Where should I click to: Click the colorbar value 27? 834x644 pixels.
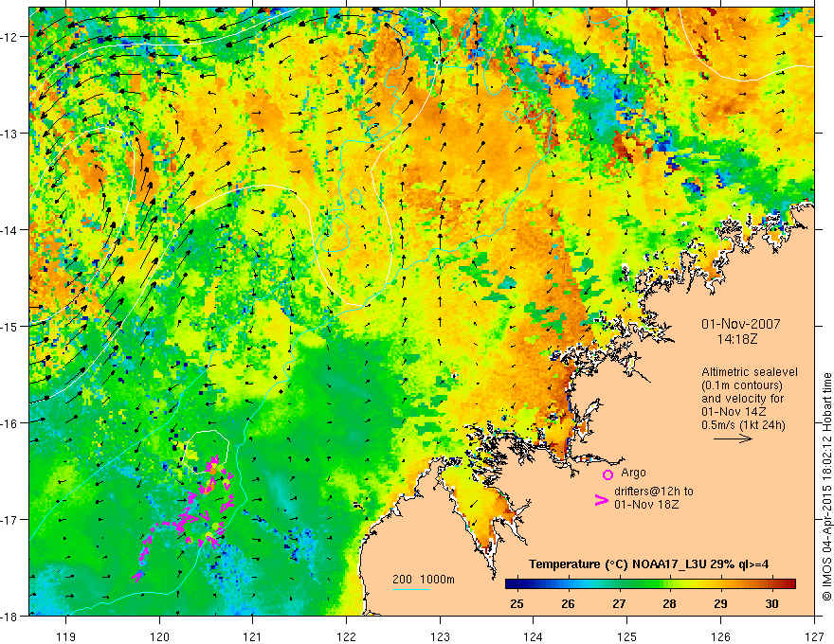tap(619, 603)
